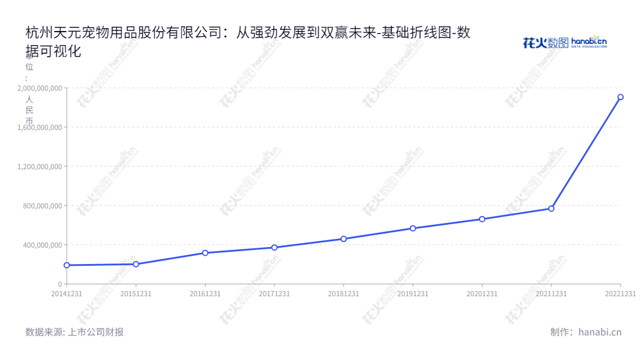Pick the 20201231 data point circle

pos(482,220)
